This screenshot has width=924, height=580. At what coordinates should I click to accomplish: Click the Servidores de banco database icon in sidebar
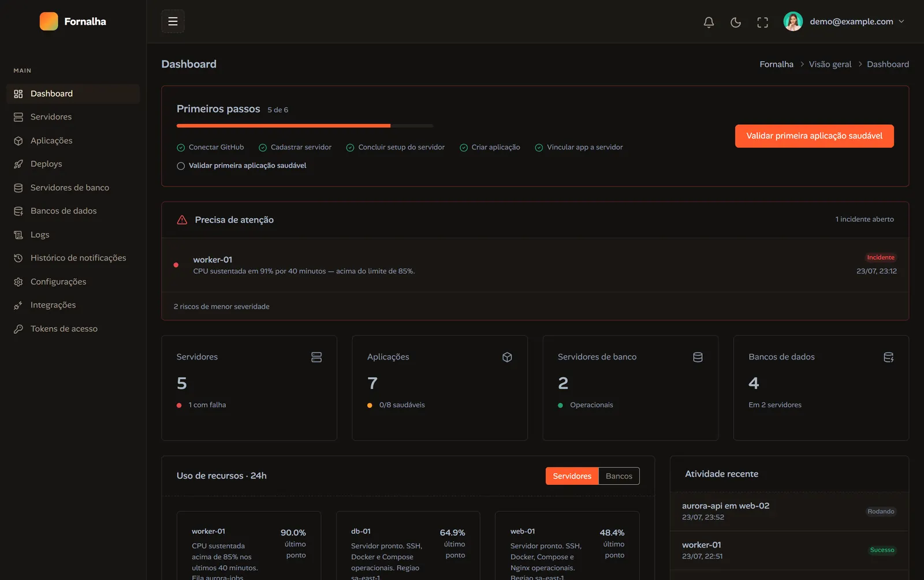click(x=18, y=188)
